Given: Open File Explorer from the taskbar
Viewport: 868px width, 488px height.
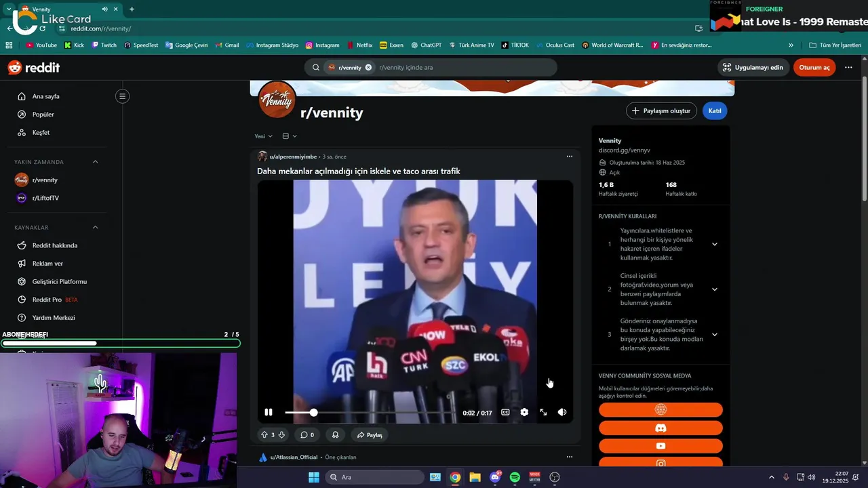Looking at the screenshot, I should pyautogui.click(x=475, y=477).
